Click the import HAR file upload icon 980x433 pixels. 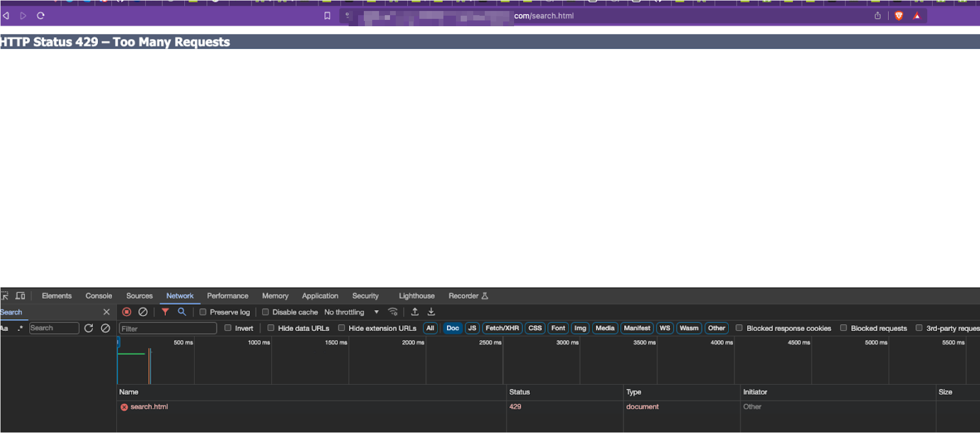point(415,312)
